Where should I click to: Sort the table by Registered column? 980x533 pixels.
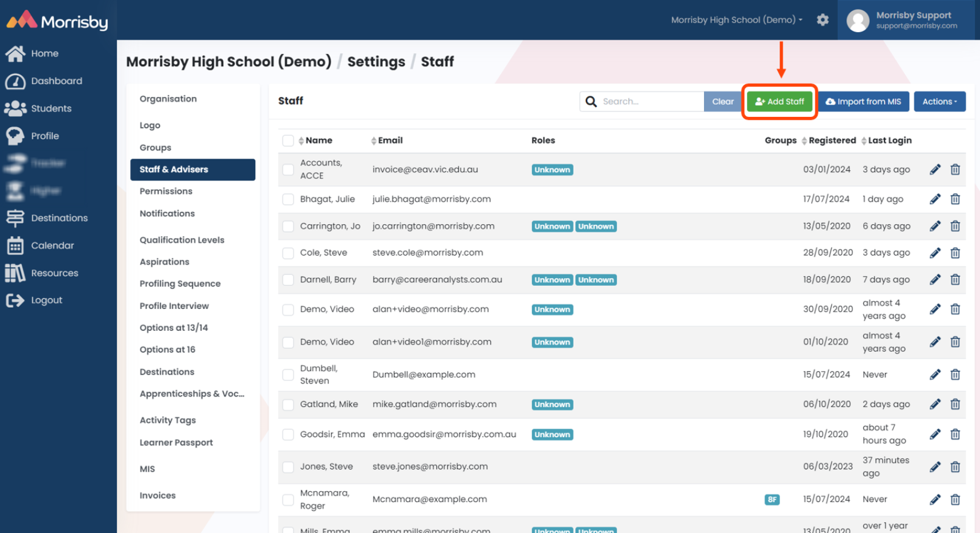pyautogui.click(x=829, y=141)
